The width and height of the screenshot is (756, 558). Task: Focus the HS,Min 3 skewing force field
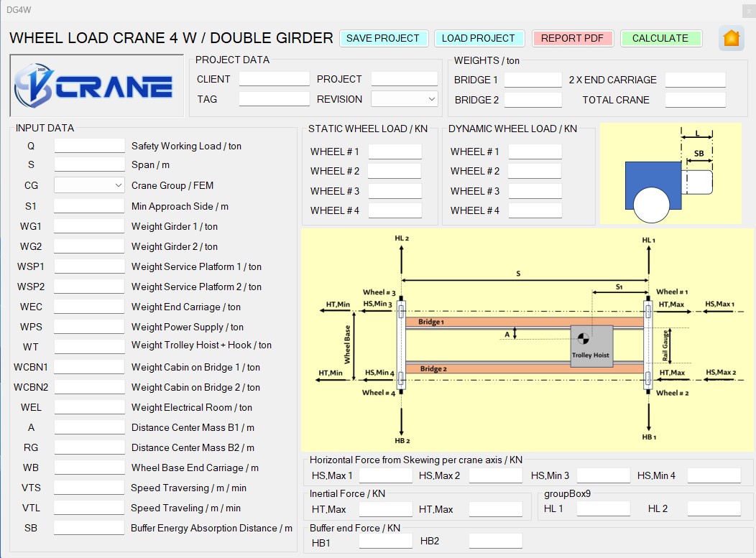pyautogui.click(x=604, y=475)
